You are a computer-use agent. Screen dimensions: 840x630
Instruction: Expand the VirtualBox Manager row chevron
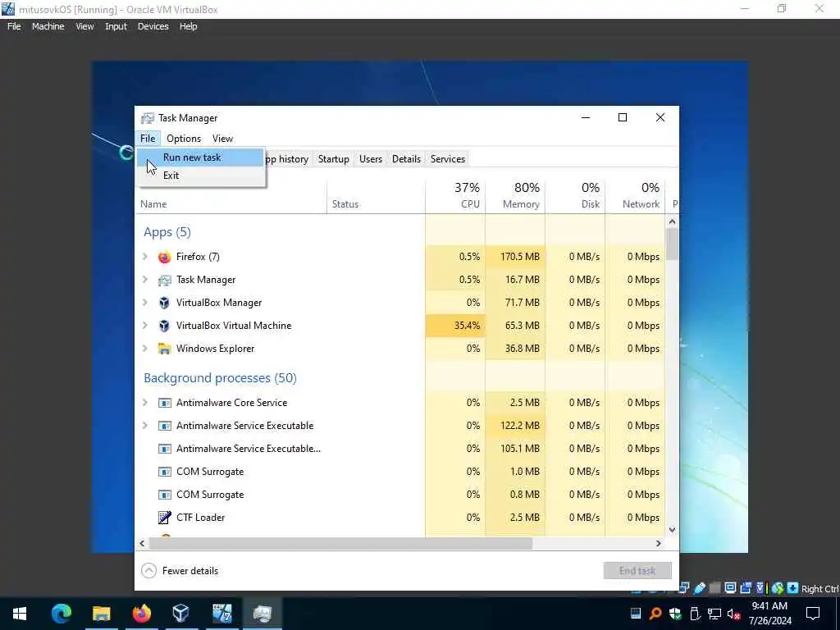point(144,303)
